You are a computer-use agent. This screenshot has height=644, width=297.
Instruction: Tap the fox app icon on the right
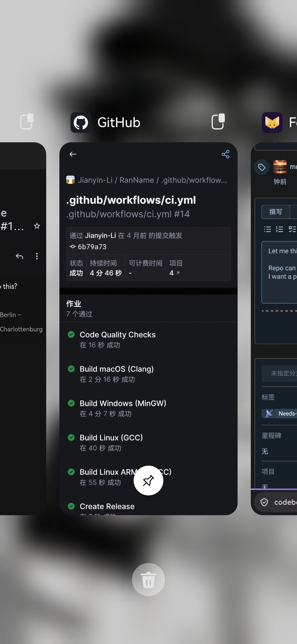click(272, 122)
